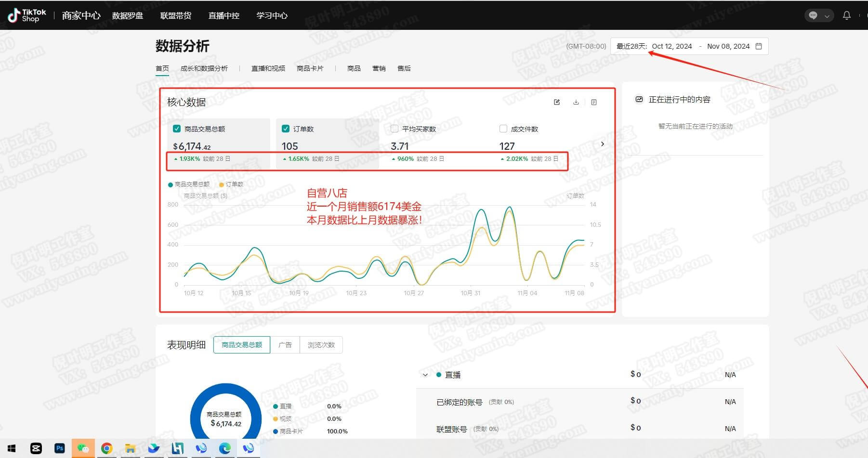Image resolution: width=868 pixels, height=458 pixels.
Task: Select the 商品交易总额 button in 表现明细
Action: click(242, 345)
